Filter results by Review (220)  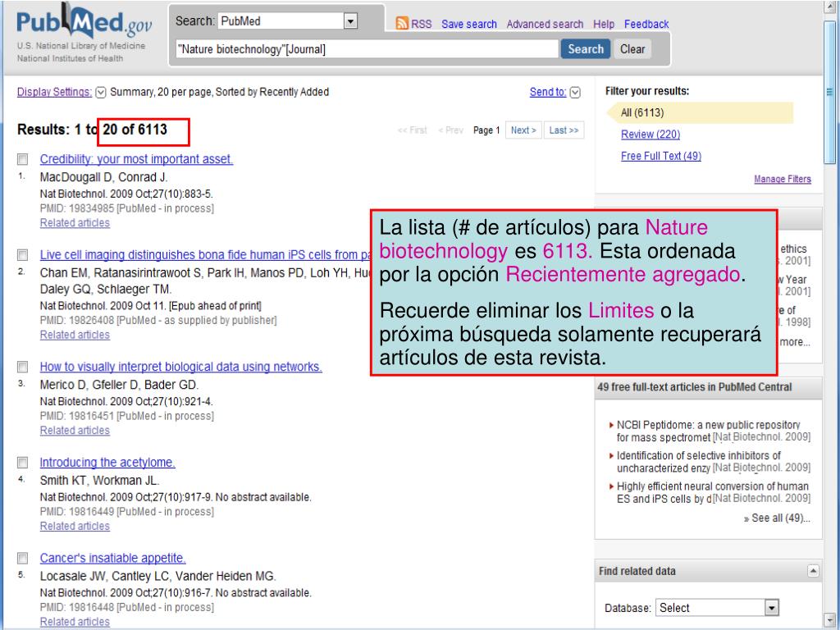tap(651, 135)
